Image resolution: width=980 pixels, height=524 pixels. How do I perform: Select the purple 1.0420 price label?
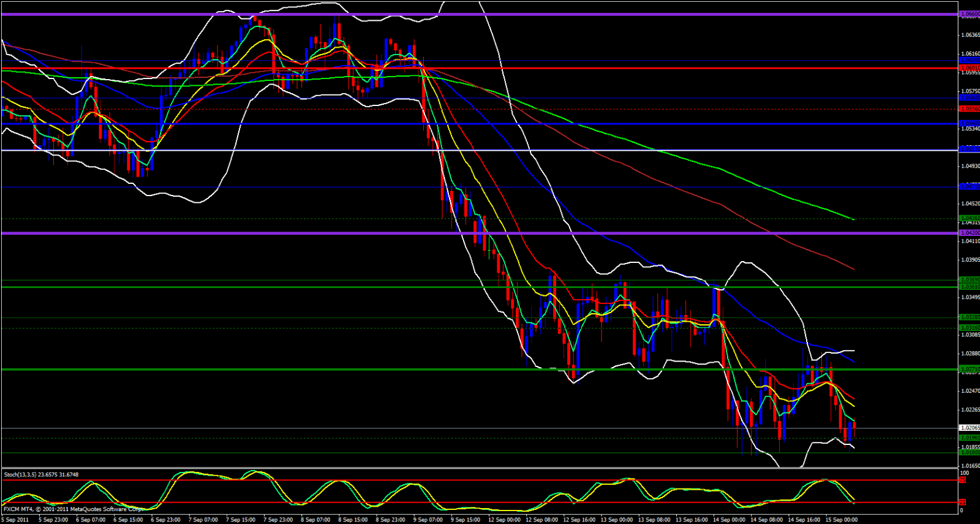969,233
